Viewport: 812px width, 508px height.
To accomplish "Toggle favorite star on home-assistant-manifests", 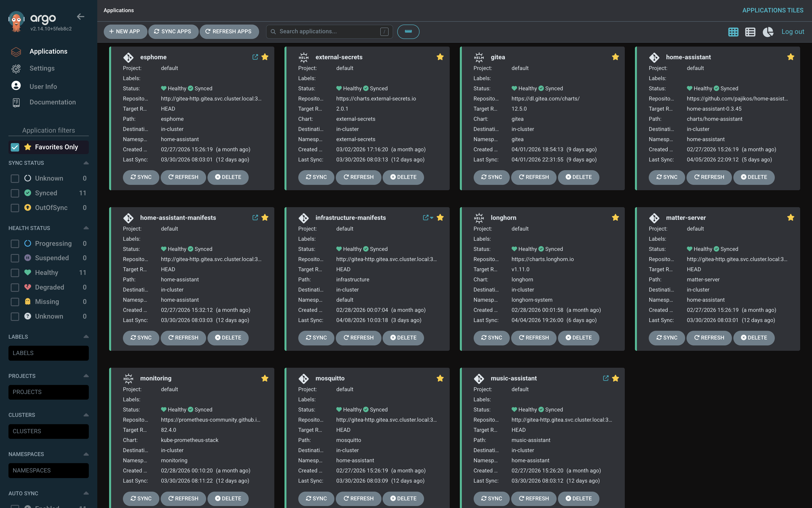I will 265,217.
